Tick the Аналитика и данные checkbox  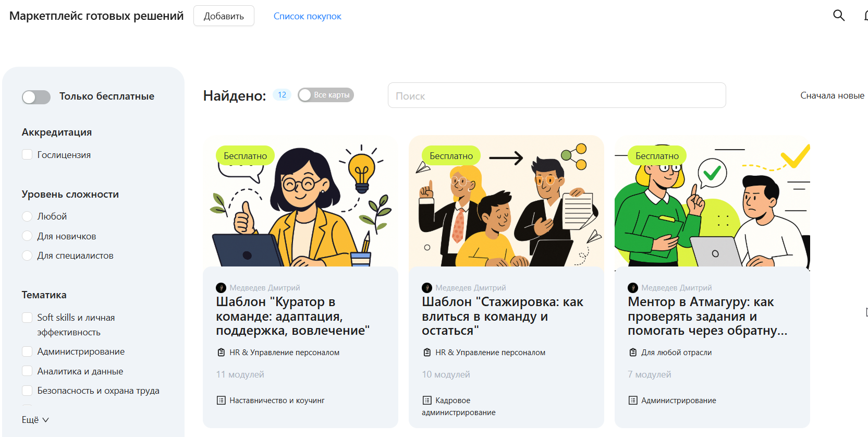point(27,371)
